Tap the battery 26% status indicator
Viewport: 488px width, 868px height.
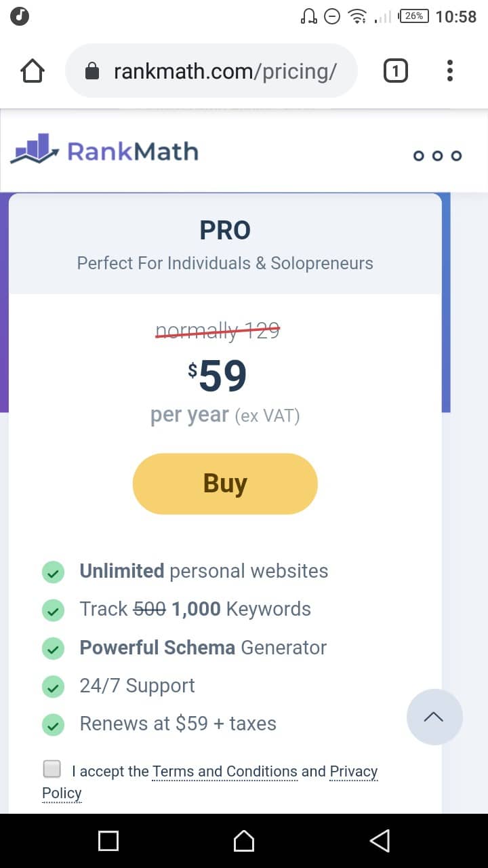(x=414, y=16)
